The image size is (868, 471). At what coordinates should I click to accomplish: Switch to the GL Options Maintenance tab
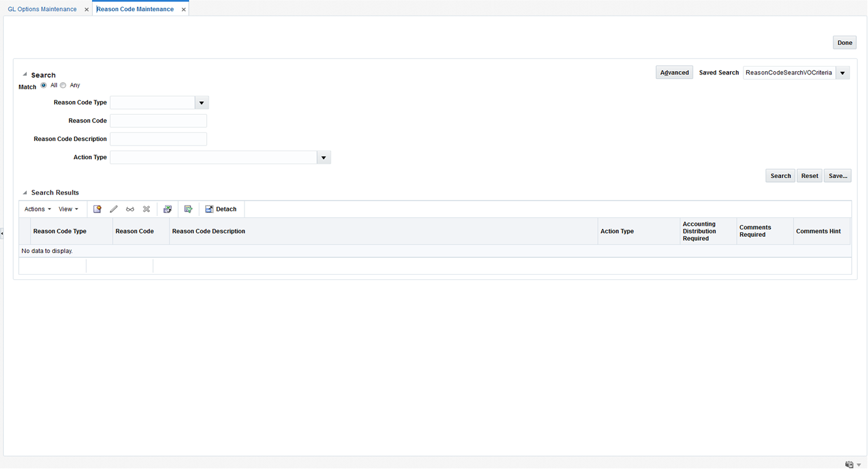click(42, 8)
